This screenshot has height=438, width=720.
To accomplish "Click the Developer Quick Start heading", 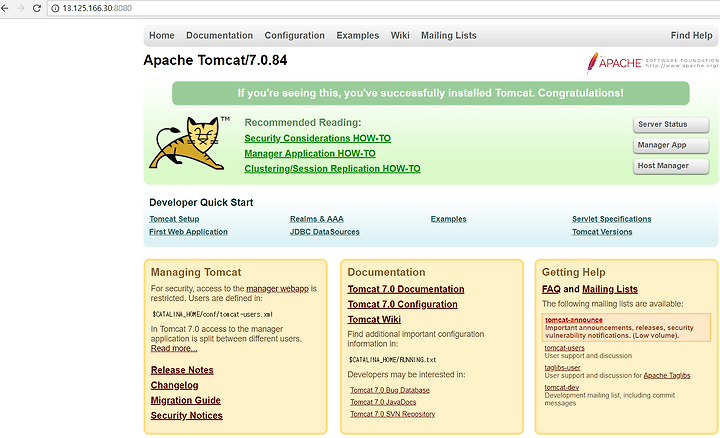I will tap(201, 202).
